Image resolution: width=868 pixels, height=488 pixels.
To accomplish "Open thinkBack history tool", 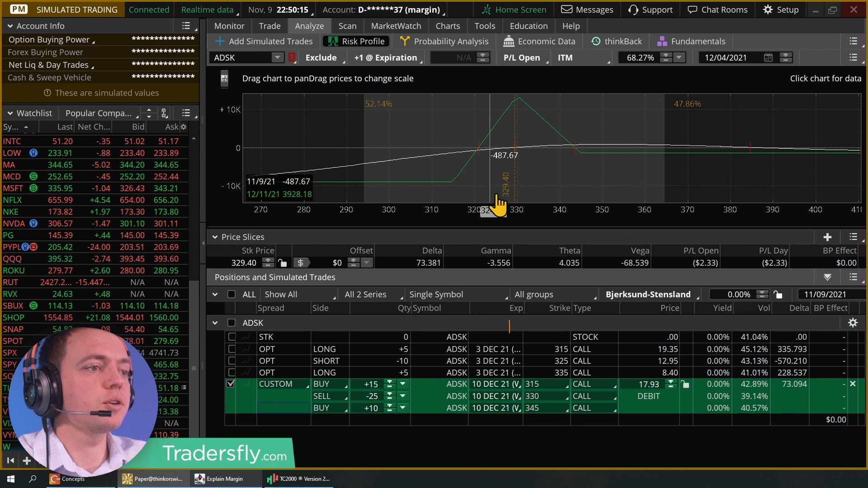I will 617,41.
